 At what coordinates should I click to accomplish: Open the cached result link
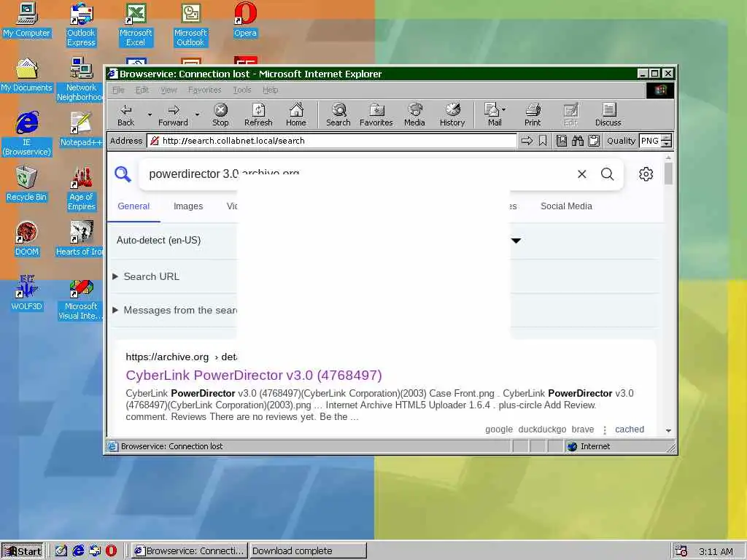point(630,429)
